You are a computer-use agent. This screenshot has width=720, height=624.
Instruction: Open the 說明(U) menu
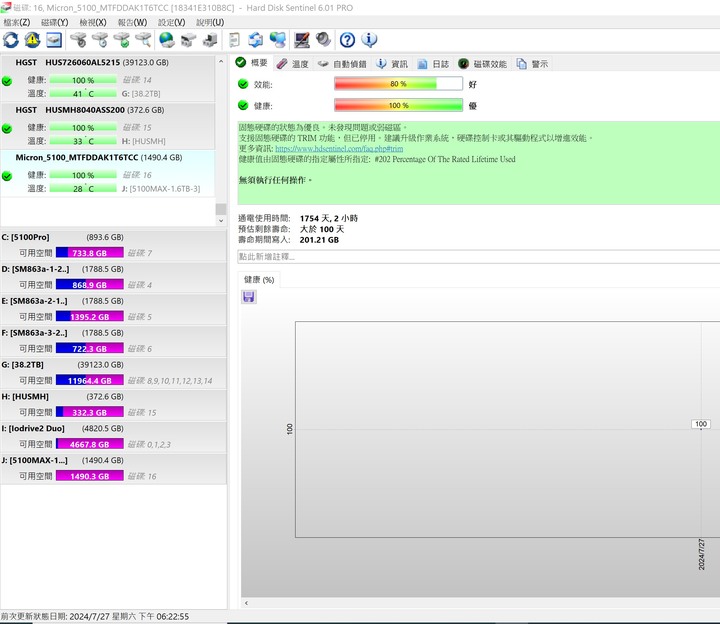(x=210, y=22)
